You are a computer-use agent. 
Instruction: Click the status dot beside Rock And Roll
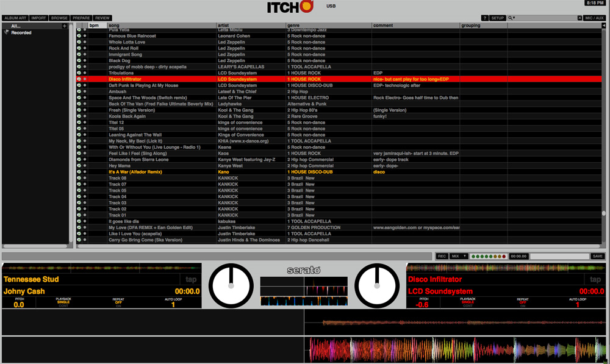(85, 48)
